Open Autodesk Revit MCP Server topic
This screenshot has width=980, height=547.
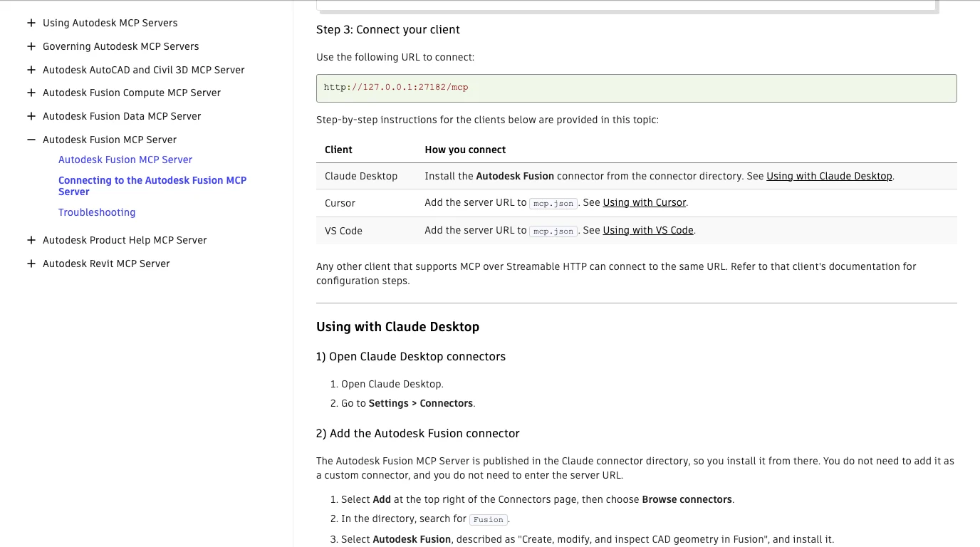(106, 264)
